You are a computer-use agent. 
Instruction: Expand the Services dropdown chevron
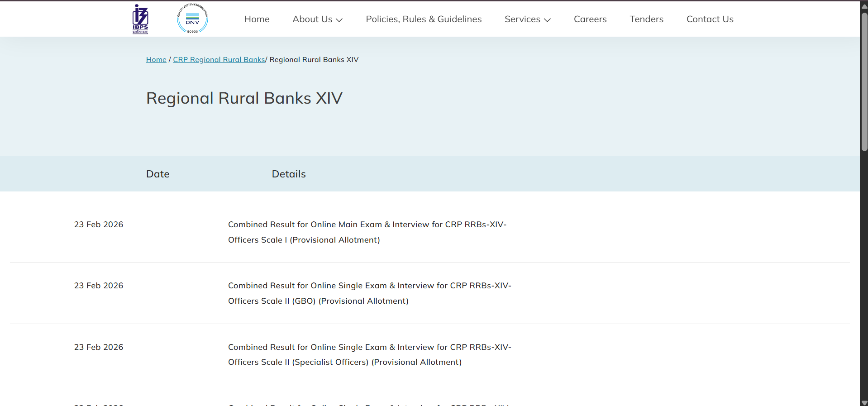[547, 20]
